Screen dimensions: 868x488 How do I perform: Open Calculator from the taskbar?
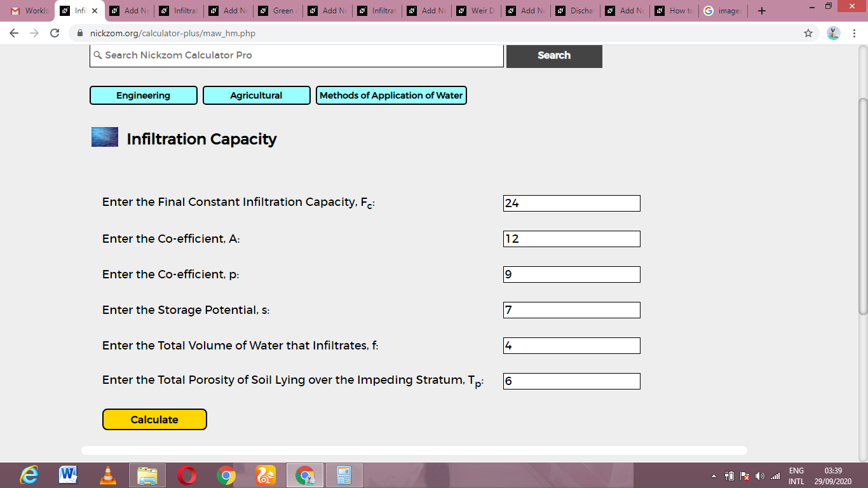pos(344,475)
